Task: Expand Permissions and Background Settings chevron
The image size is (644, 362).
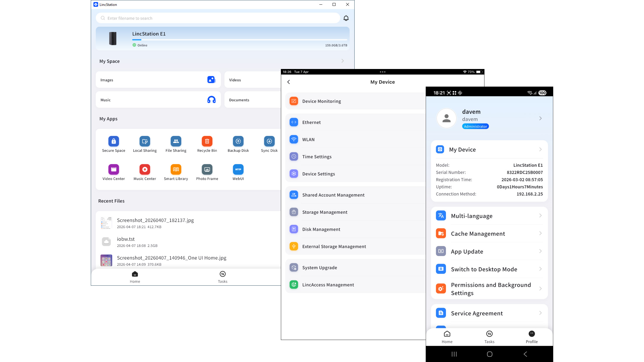Action: pyautogui.click(x=540, y=289)
